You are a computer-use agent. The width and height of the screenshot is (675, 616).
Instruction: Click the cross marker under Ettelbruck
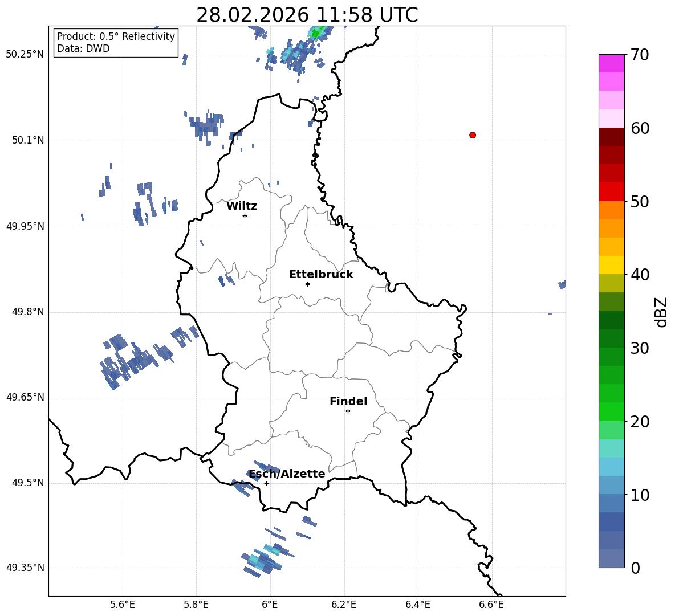[x=307, y=284]
